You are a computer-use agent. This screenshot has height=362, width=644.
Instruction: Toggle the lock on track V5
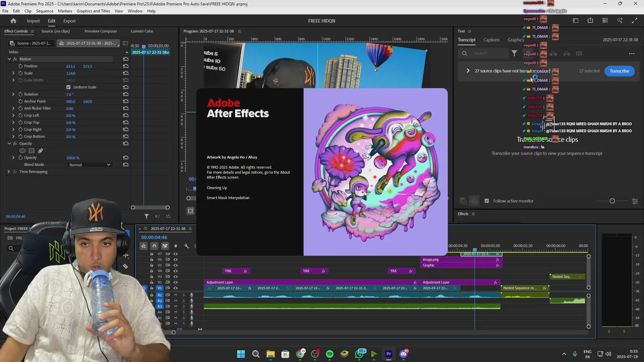click(x=152, y=265)
